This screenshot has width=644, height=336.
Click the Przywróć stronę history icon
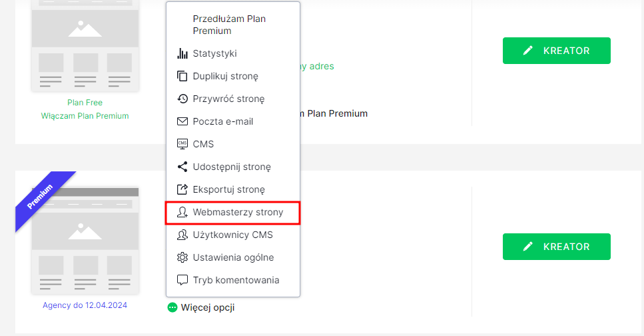pos(182,99)
